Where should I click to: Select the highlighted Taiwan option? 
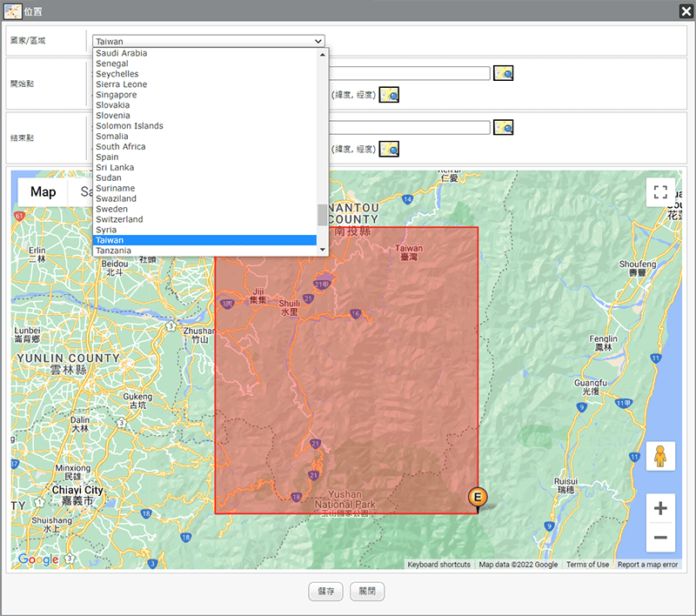(x=205, y=240)
